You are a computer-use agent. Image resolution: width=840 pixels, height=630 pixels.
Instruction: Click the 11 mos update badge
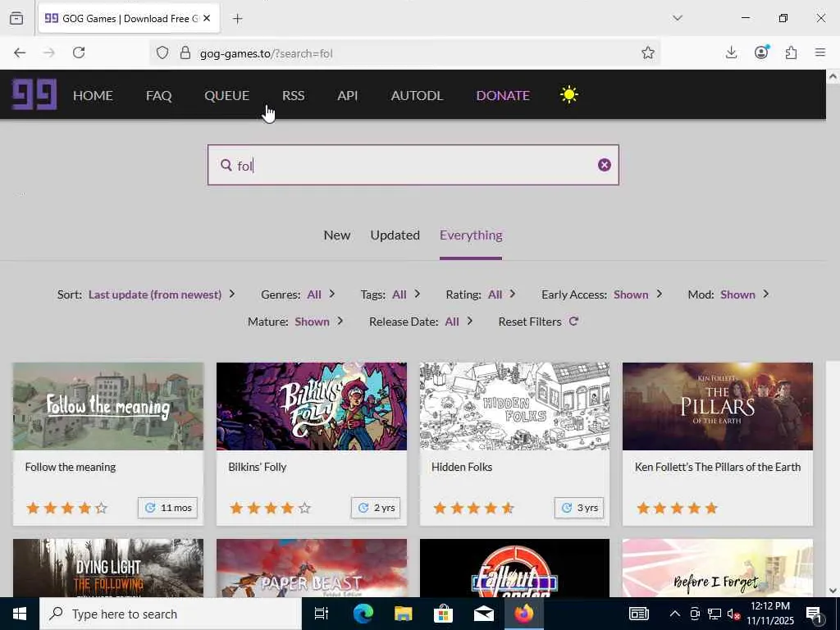tap(167, 508)
